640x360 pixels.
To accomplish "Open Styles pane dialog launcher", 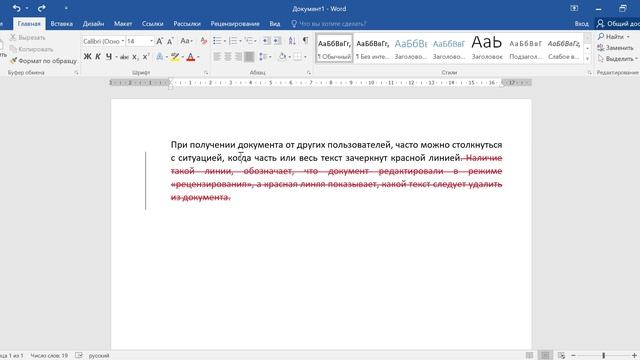I will coord(589,73).
